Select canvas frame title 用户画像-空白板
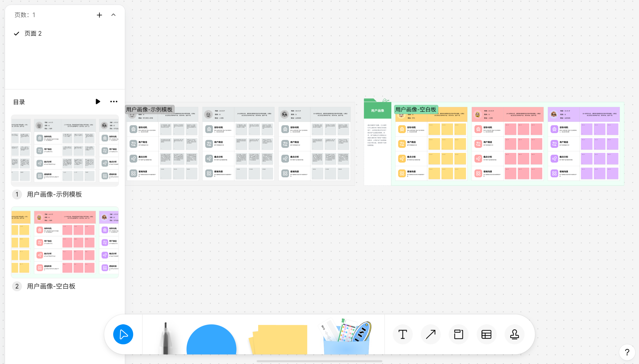 click(416, 110)
